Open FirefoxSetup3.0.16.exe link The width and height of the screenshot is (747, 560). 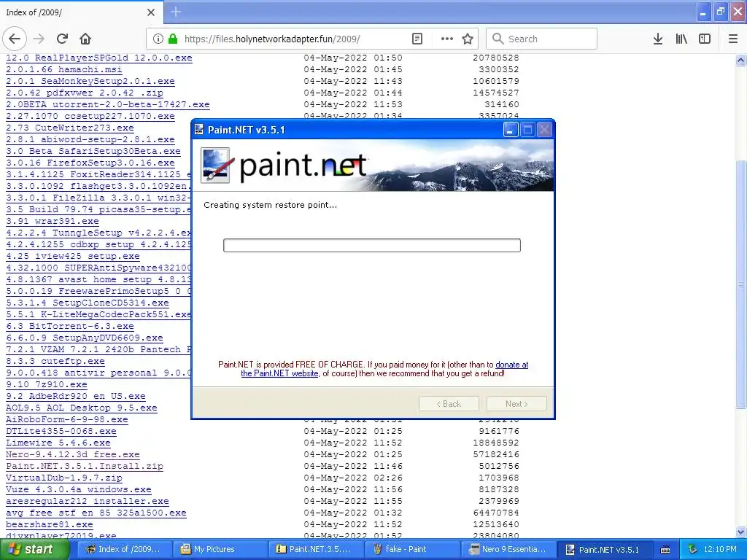pyautogui.click(x=90, y=163)
